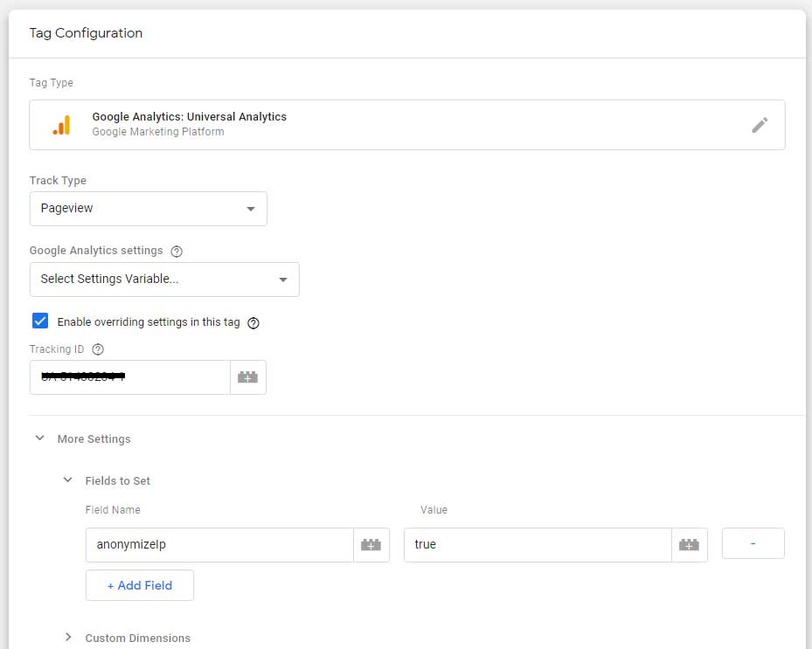
Task: Click variable picker icon beside Tracking ID field
Action: click(248, 377)
